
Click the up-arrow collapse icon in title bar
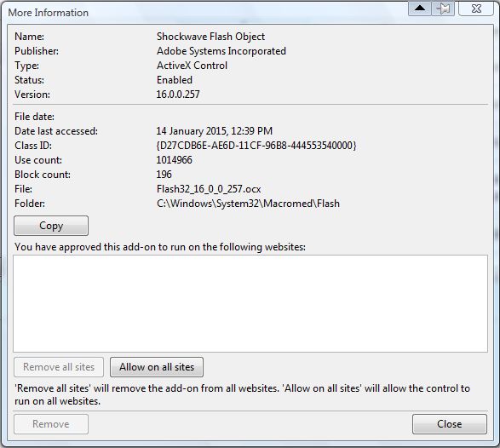pos(420,8)
